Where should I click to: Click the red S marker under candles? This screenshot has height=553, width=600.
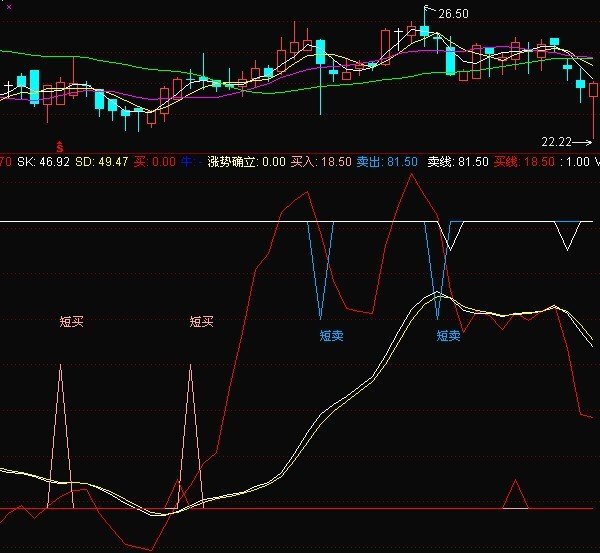60,146
